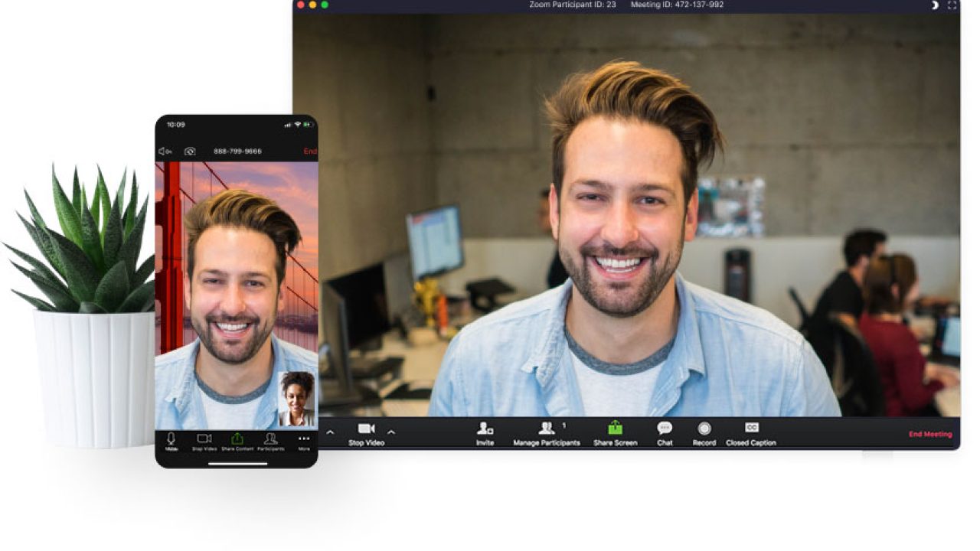This screenshot has height=551, width=980.
Task: Tap Mute on the phone toolbar
Action: [x=171, y=442]
